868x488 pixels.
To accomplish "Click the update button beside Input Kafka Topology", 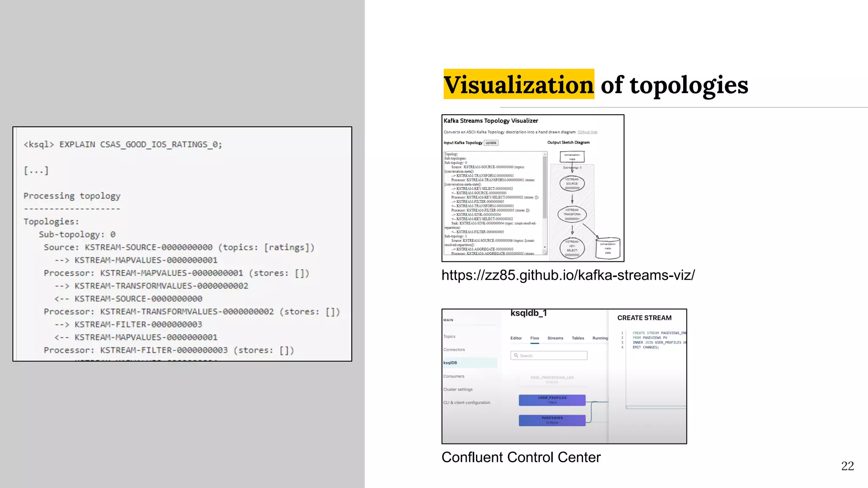I will 491,143.
